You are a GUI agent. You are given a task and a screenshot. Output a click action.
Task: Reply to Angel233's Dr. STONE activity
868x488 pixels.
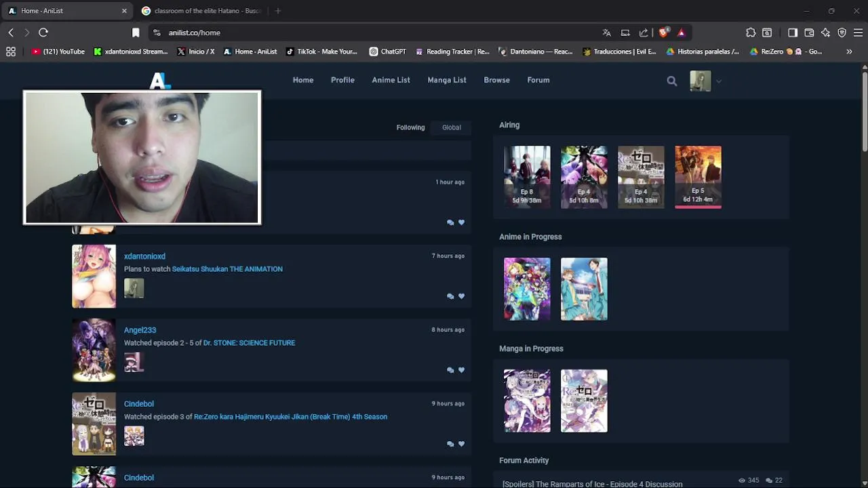click(x=450, y=370)
